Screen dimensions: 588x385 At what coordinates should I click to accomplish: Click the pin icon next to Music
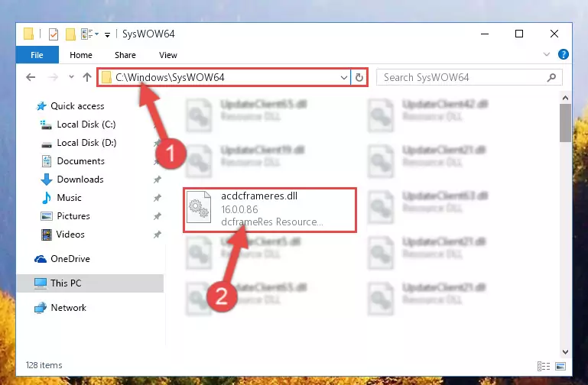point(157,198)
